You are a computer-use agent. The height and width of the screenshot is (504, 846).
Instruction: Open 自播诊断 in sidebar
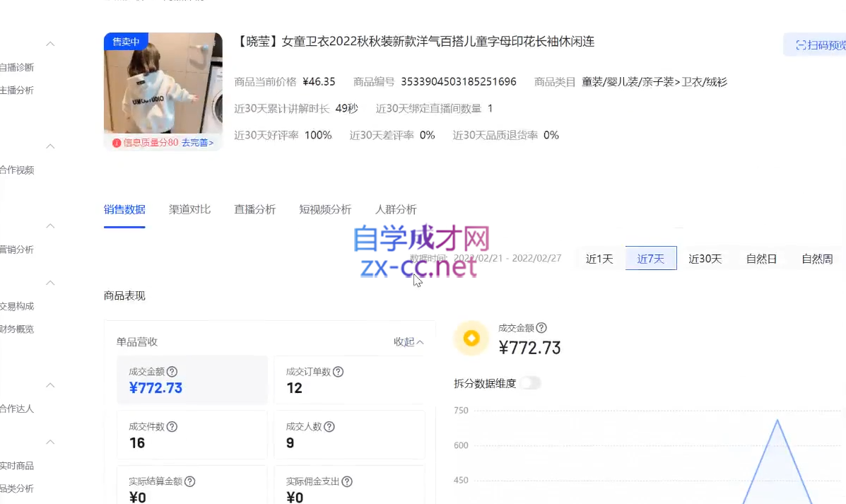tap(17, 67)
